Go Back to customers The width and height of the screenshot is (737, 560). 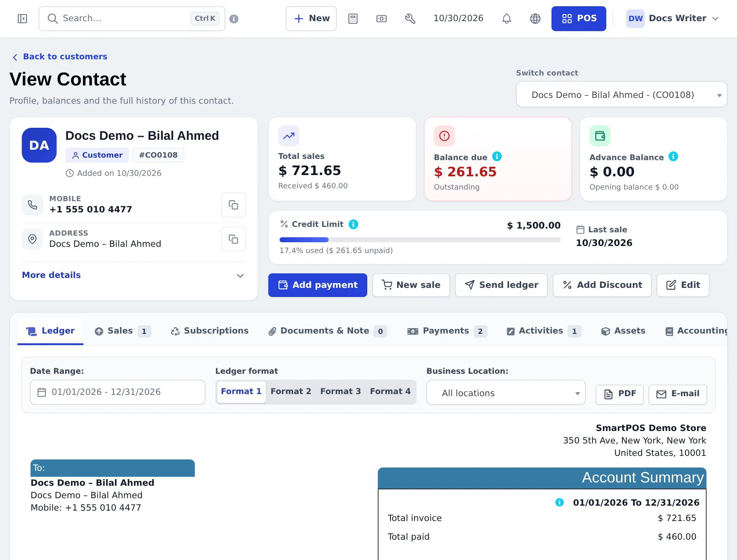tap(60, 57)
